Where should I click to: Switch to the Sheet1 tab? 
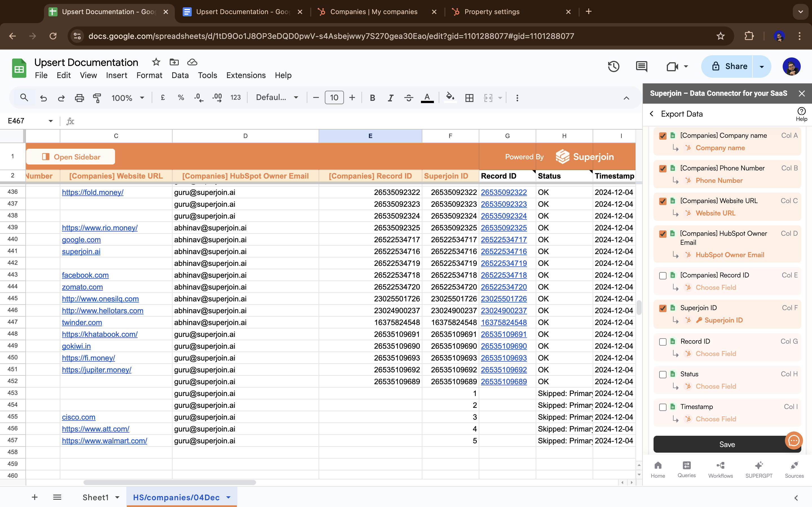coord(96,497)
